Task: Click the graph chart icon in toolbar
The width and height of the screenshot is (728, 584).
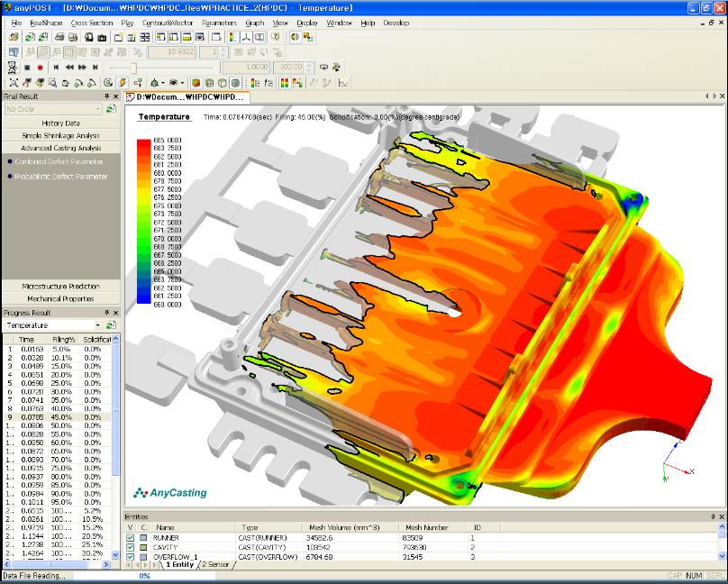Action: (343, 83)
